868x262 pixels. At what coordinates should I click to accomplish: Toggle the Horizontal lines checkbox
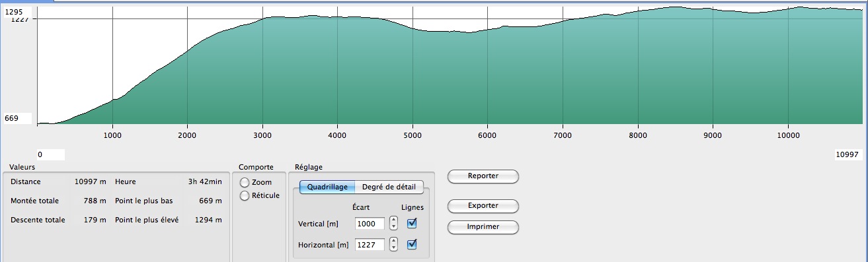[x=413, y=244]
